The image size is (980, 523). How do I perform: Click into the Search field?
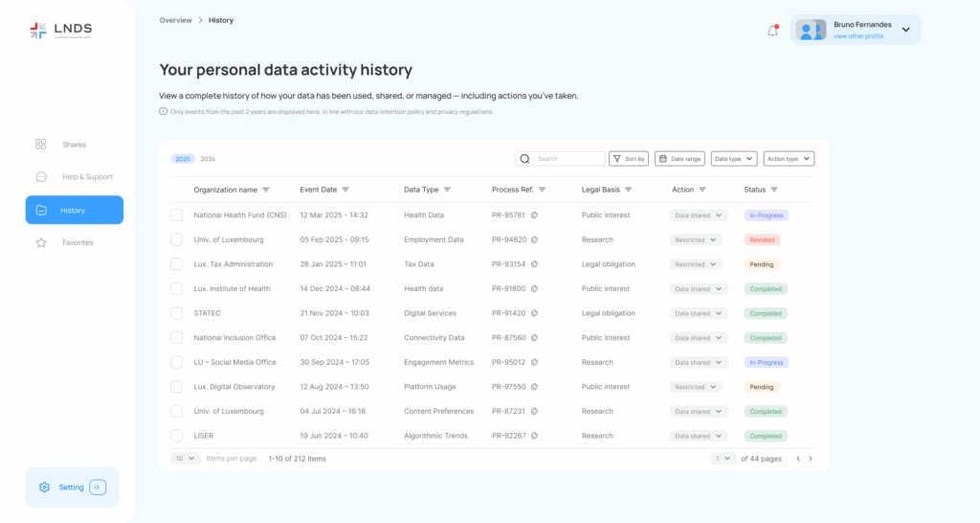click(561, 159)
